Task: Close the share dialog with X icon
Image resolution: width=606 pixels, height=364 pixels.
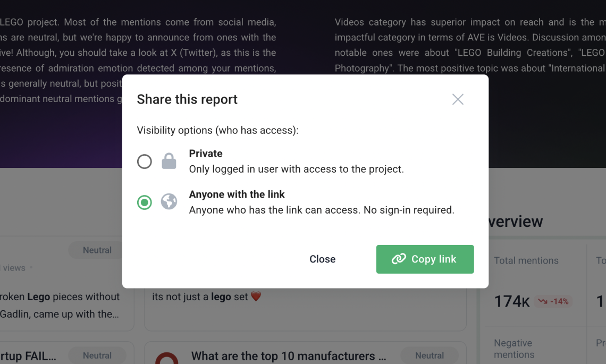Action: (458, 99)
